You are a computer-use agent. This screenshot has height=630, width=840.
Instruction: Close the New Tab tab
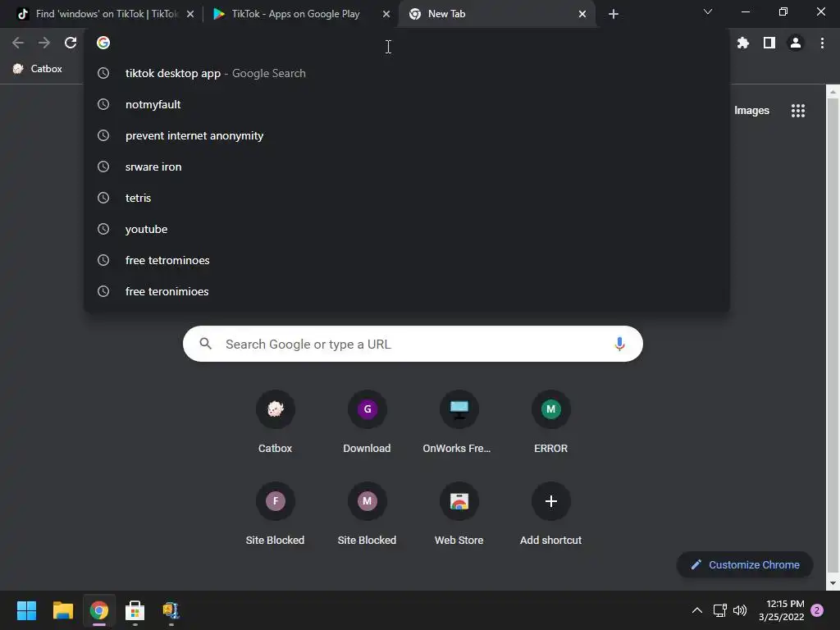pyautogui.click(x=582, y=15)
